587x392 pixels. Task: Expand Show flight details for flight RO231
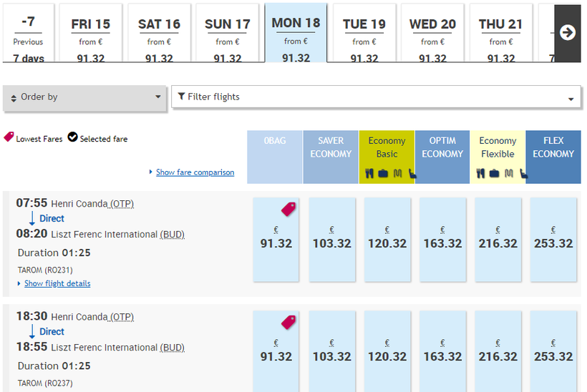point(57,283)
